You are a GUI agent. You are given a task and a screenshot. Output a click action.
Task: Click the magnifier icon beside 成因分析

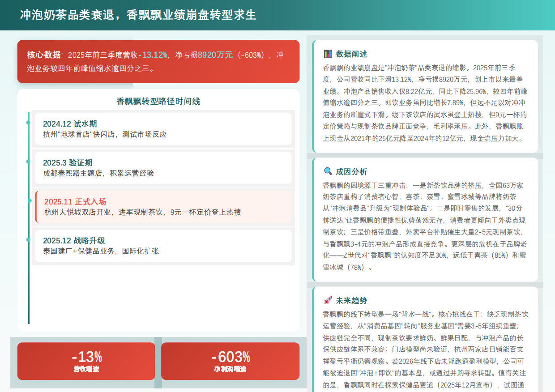point(328,171)
